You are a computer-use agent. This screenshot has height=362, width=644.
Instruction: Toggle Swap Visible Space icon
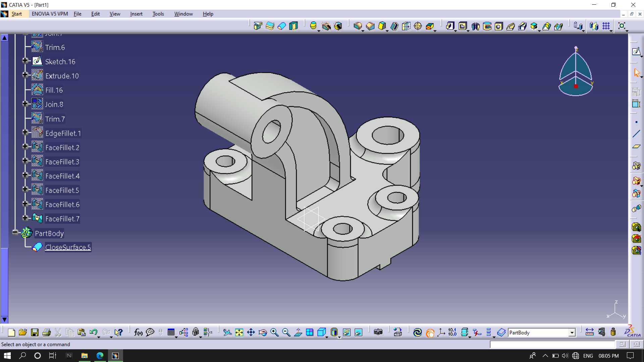[358, 332]
